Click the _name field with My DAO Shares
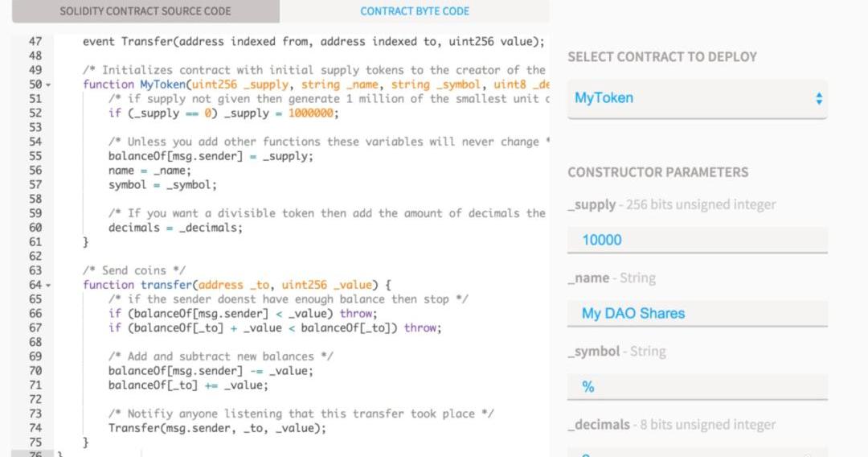Image resolution: width=868 pixels, height=457 pixels. (x=696, y=314)
